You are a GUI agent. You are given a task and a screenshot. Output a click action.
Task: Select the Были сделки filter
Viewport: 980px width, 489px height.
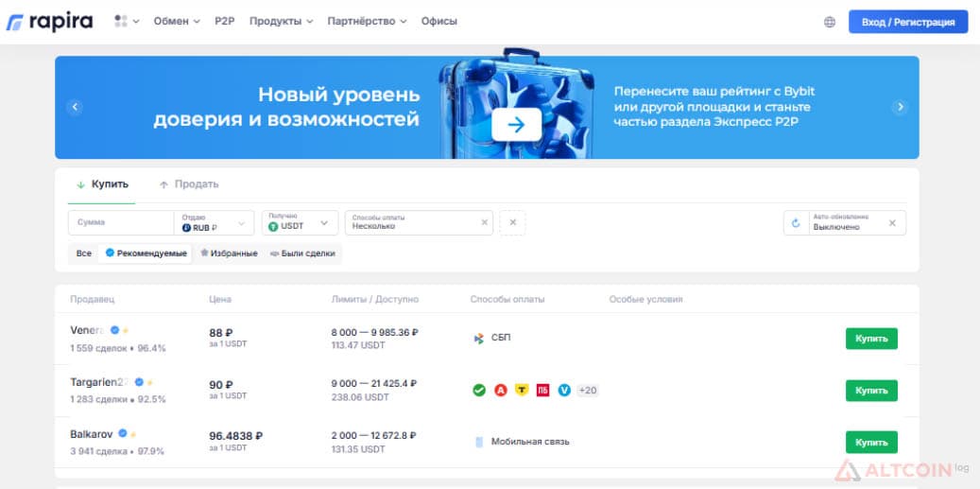tap(302, 253)
